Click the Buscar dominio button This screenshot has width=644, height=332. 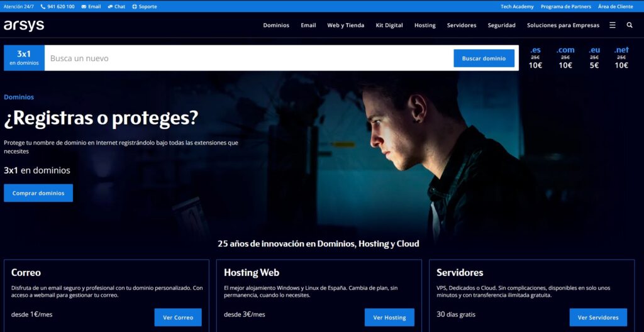(x=484, y=58)
